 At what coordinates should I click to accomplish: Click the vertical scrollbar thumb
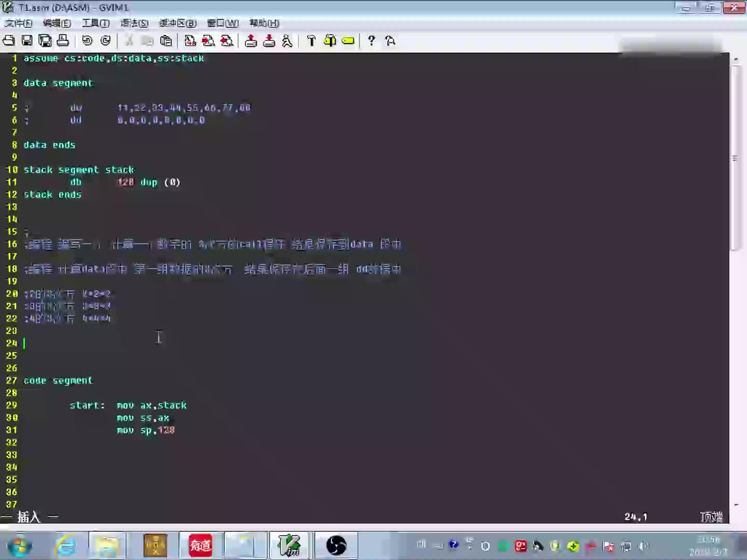coord(736,158)
